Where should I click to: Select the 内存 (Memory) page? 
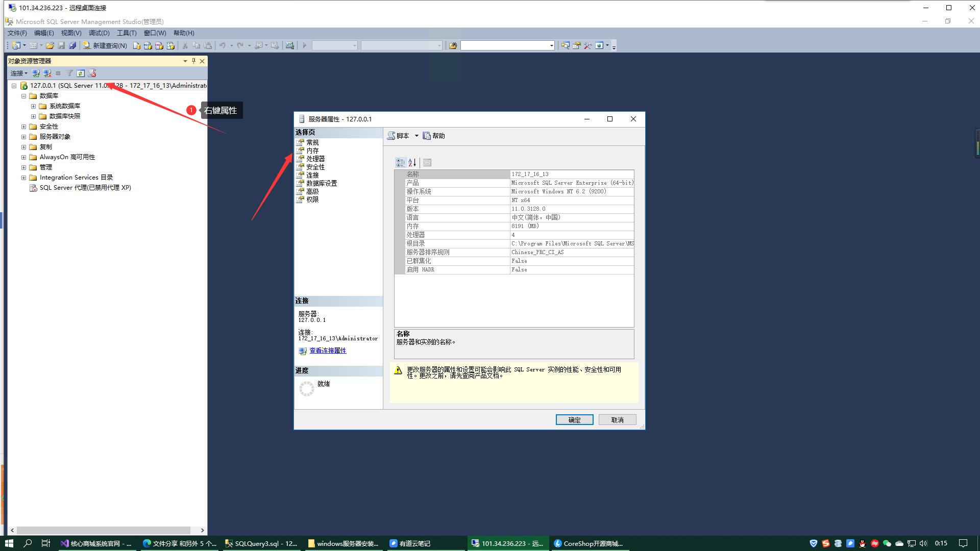[312, 151]
